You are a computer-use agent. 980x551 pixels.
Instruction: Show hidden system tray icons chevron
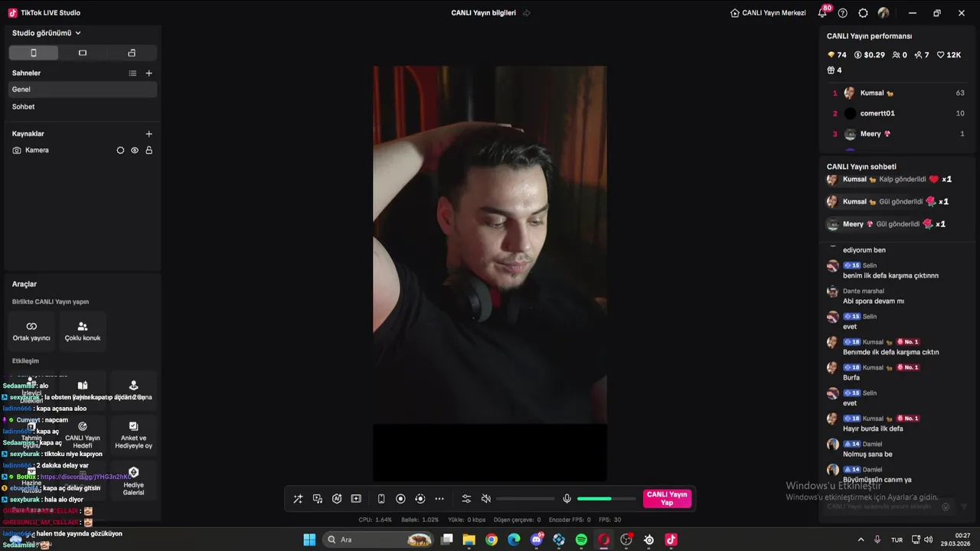point(861,540)
